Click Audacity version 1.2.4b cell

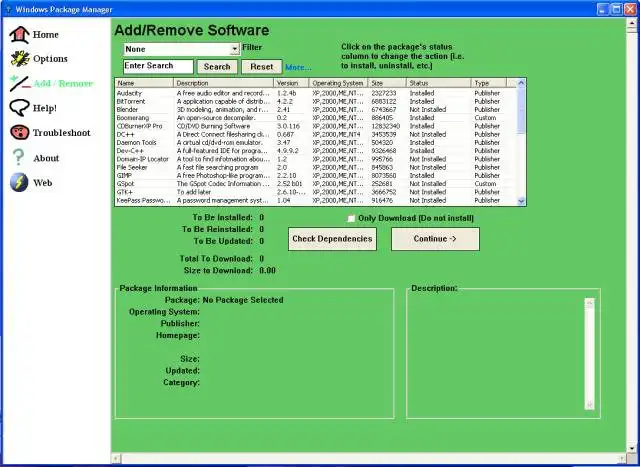click(x=287, y=93)
